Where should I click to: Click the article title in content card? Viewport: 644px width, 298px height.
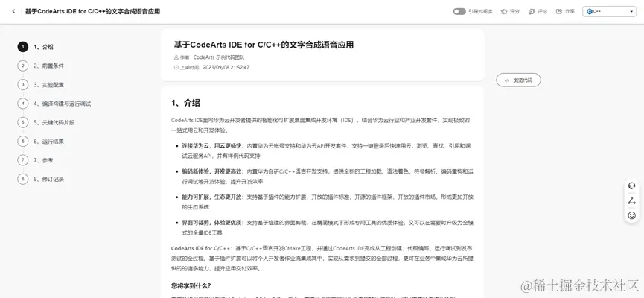click(264, 45)
